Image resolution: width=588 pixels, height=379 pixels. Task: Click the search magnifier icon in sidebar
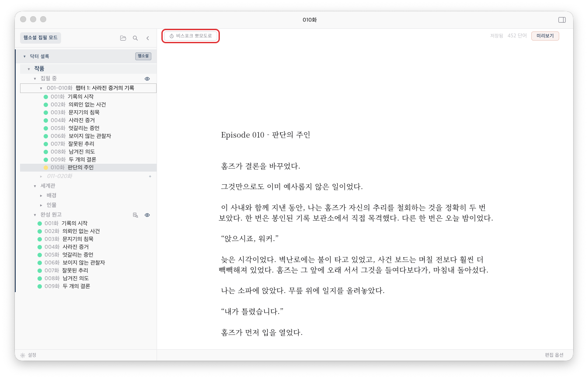(135, 38)
